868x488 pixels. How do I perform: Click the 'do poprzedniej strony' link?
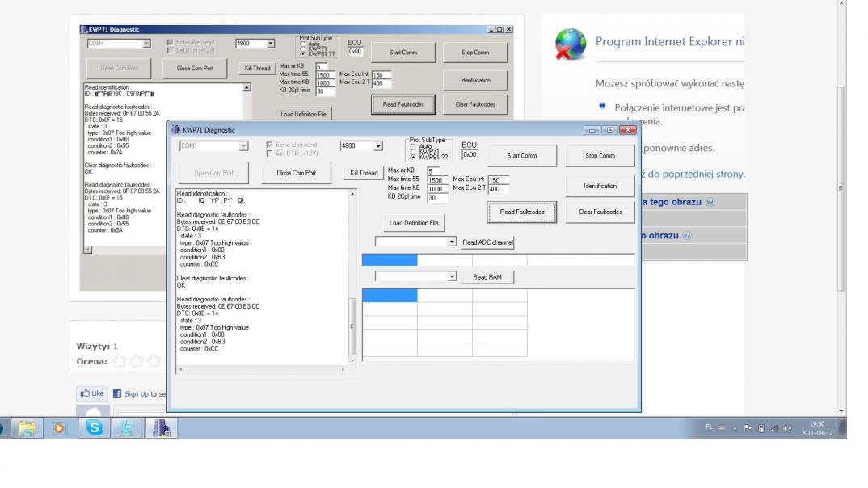click(x=697, y=174)
